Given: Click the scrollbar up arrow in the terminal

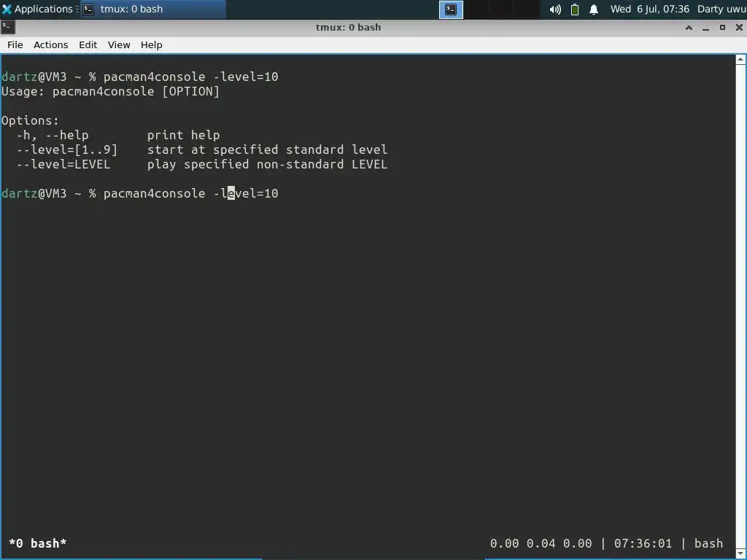Looking at the screenshot, I should 740,60.
